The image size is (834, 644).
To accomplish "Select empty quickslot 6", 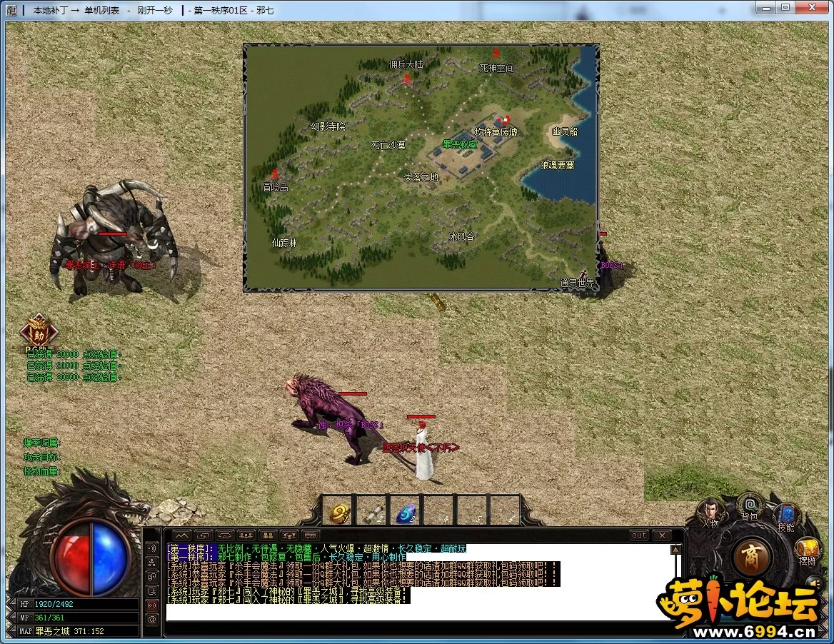I will click(506, 512).
